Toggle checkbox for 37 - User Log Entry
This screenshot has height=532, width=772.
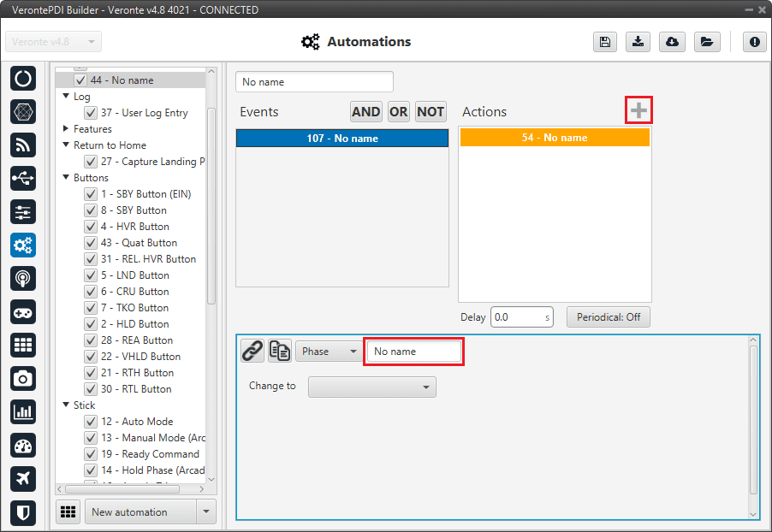tap(91, 113)
